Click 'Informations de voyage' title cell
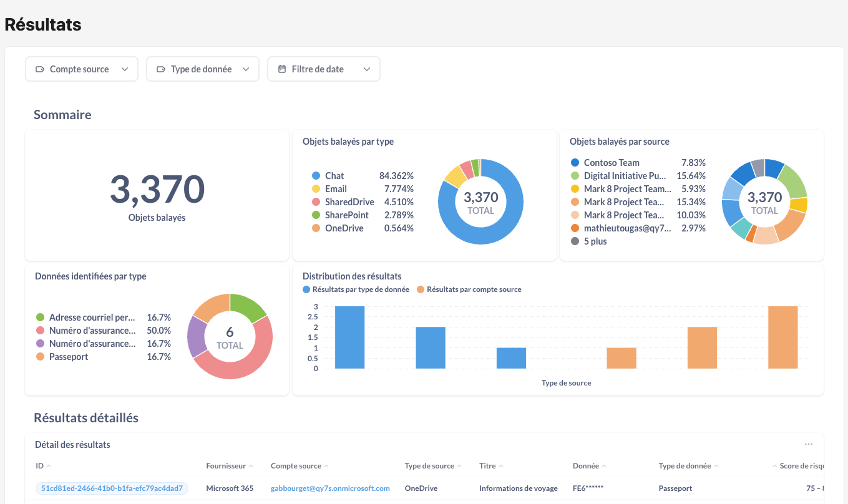Image resolution: width=848 pixels, height=504 pixels. pos(519,488)
